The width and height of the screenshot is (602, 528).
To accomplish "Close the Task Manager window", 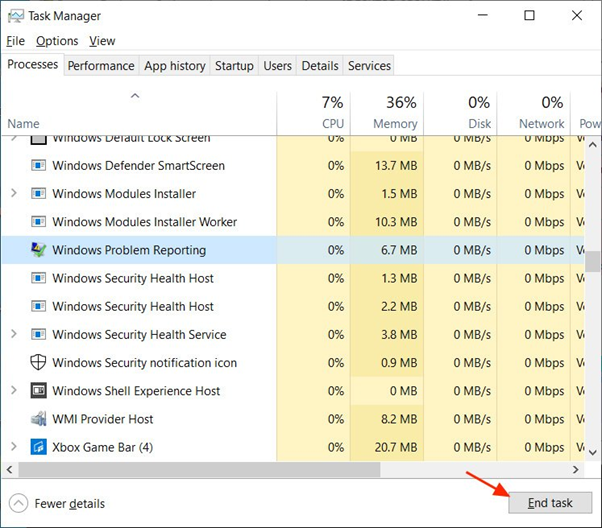I will coord(577,15).
